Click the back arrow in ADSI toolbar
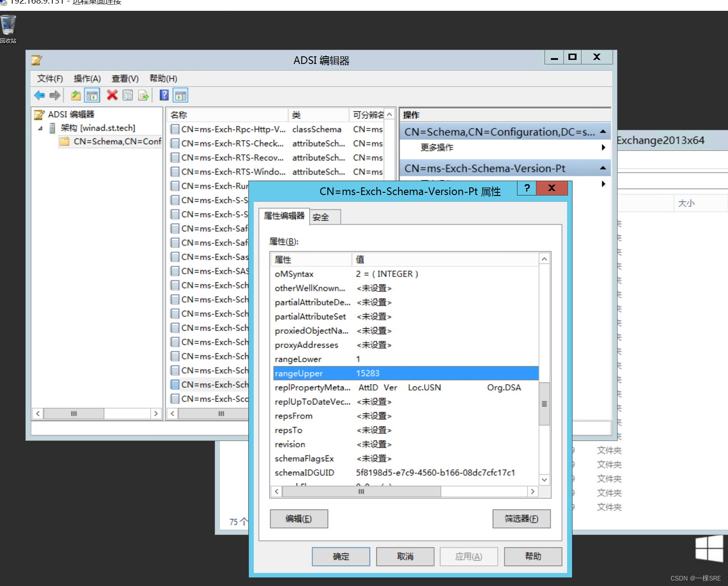 click(40, 95)
